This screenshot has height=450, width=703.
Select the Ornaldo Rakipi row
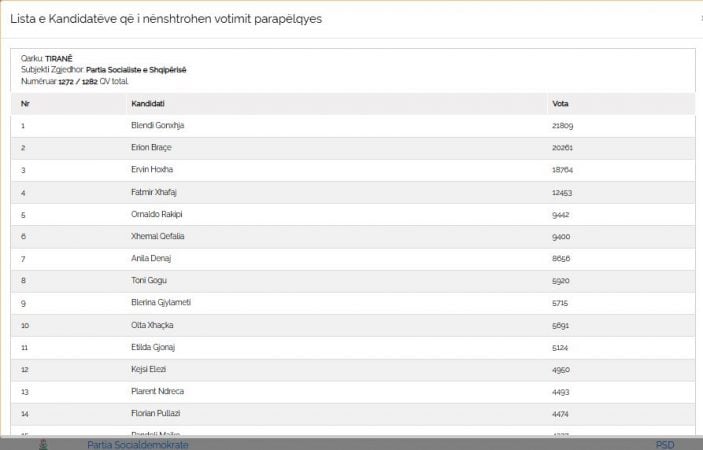(x=353, y=215)
